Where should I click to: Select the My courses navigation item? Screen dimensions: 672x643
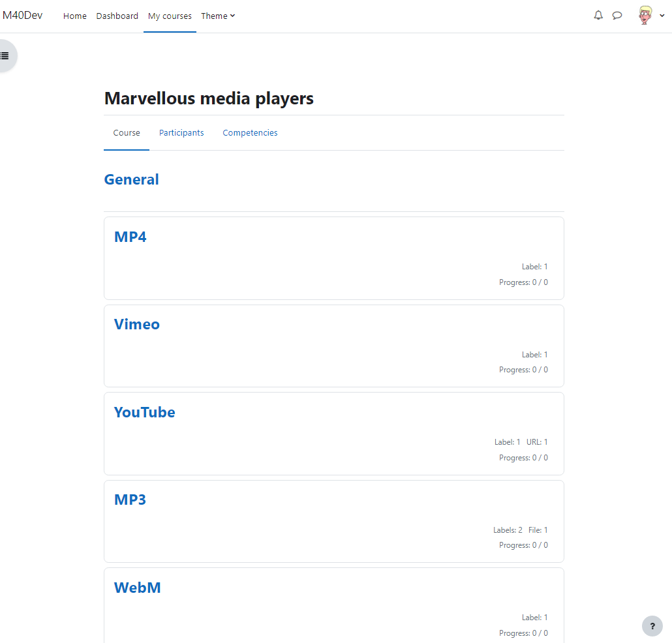point(170,16)
